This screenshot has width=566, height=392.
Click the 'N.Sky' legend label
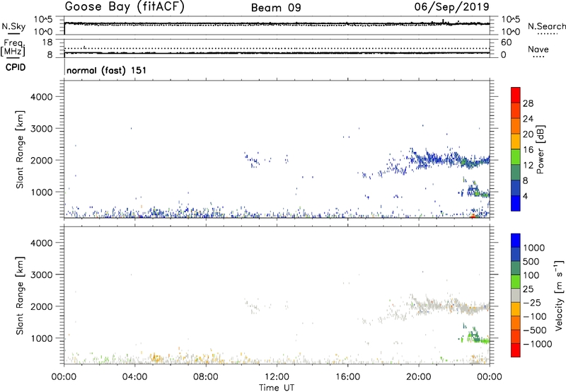point(13,27)
